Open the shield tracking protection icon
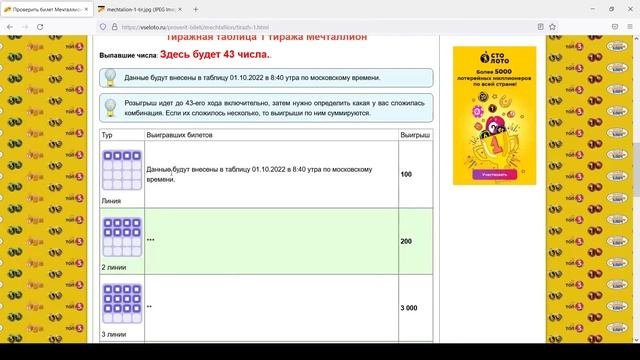This screenshot has height=360, width=640. [103, 27]
